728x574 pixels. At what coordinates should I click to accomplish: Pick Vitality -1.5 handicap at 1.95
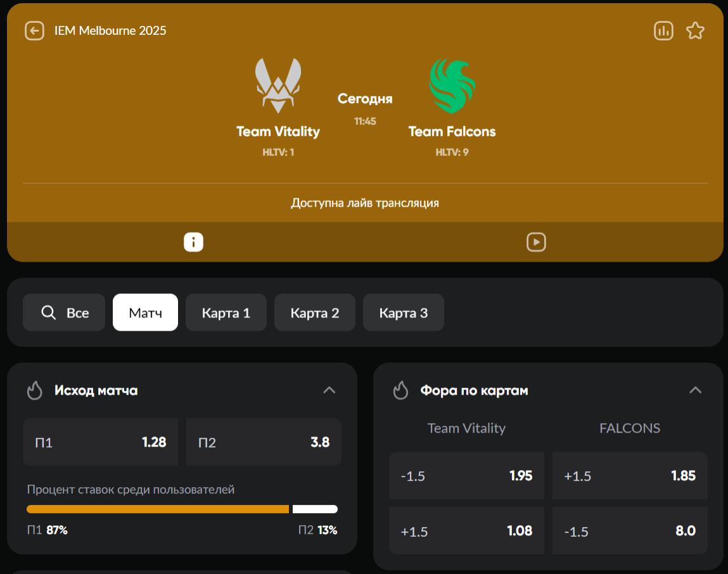(466, 476)
